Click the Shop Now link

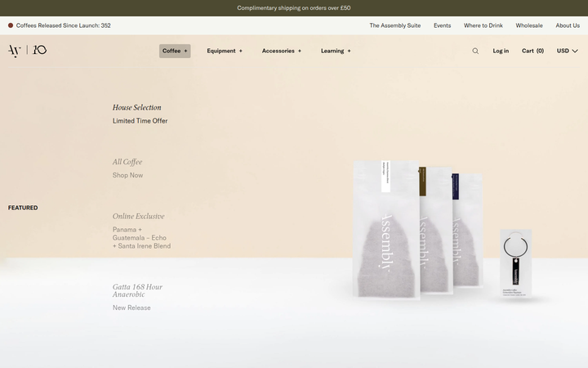click(x=127, y=175)
